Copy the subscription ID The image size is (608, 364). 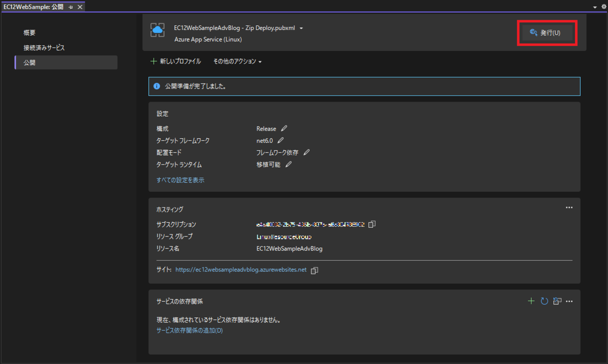pyautogui.click(x=372, y=224)
